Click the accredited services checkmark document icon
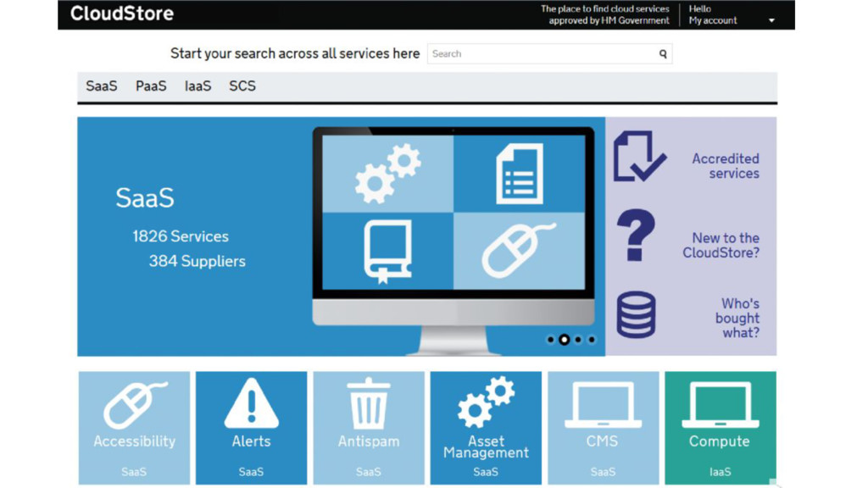 pyautogui.click(x=639, y=157)
